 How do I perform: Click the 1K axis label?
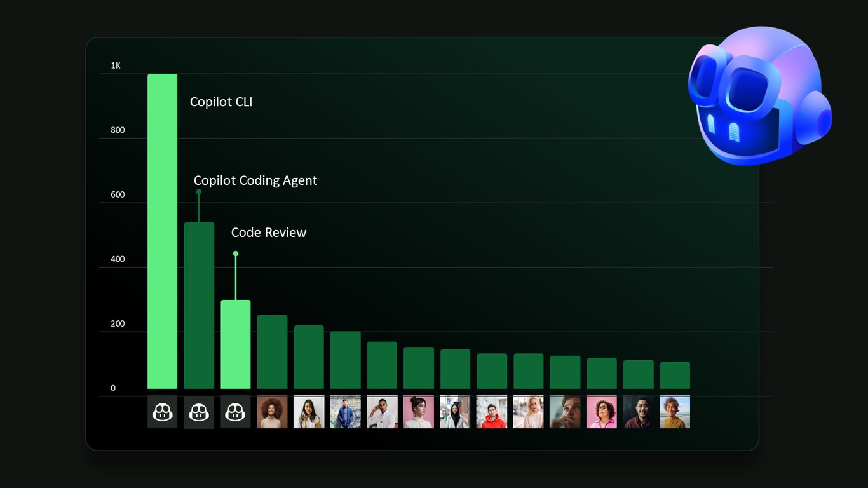pos(116,65)
